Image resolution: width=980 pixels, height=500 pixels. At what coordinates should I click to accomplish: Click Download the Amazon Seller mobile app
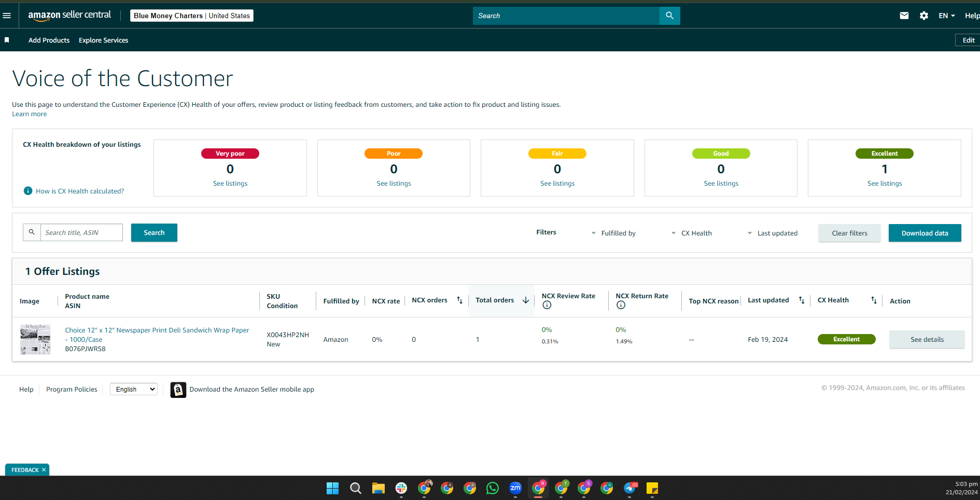(252, 390)
